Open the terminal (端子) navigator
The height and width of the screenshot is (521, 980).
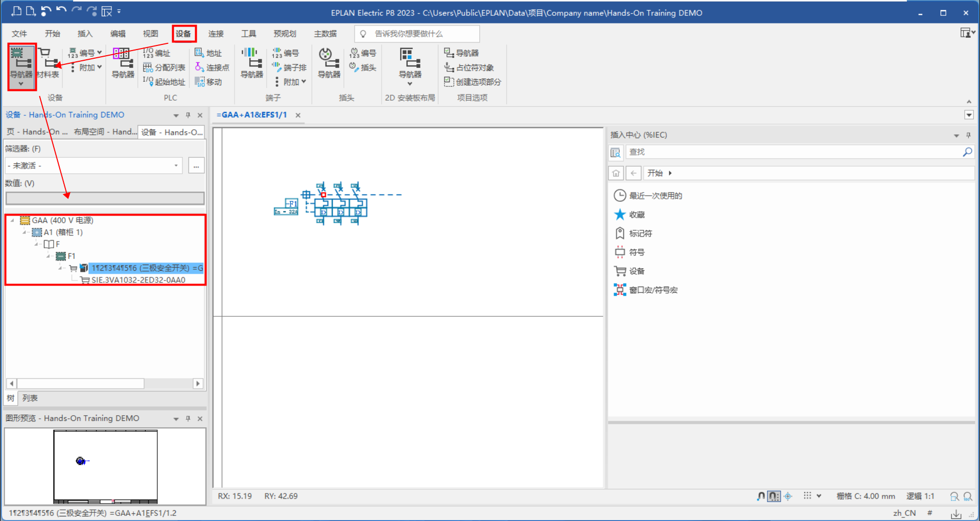pyautogui.click(x=252, y=63)
